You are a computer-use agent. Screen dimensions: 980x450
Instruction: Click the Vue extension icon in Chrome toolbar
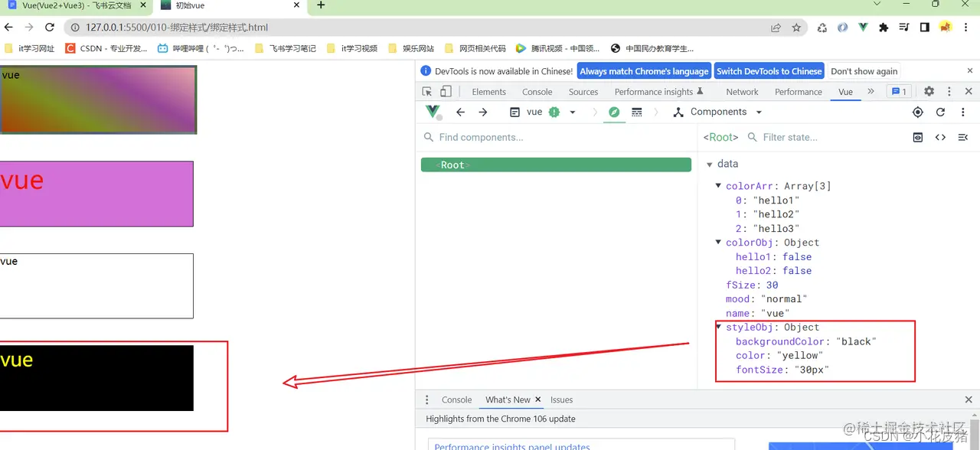pos(863,28)
